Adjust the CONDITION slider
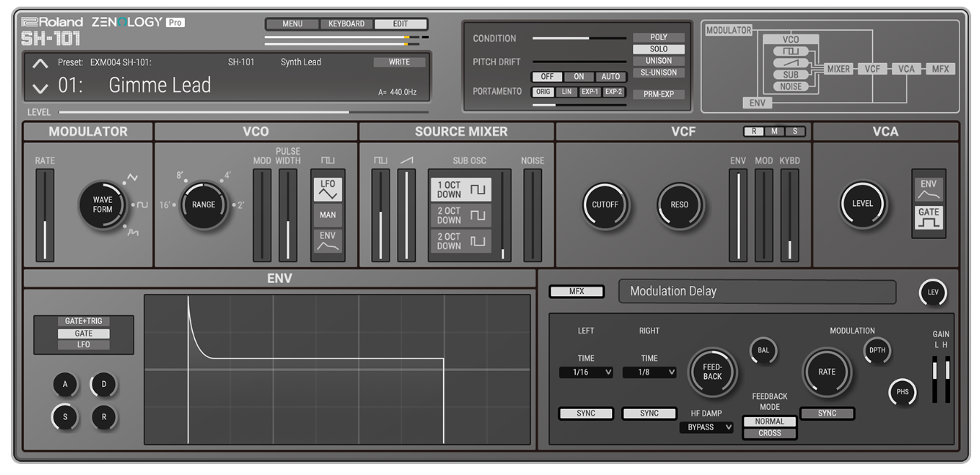Image resolution: width=980 pixels, height=475 pixels. [x=579, y=37]
